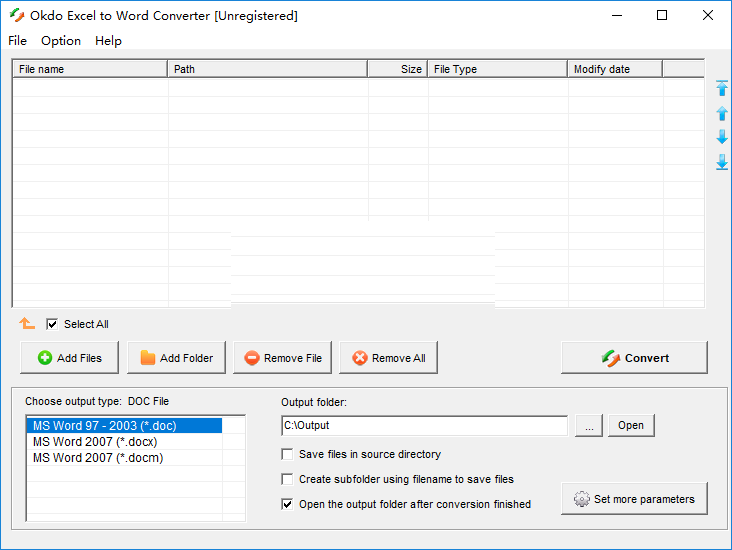Click the Add Files button
Image resolution: width=732 pixels, height=550 pixels.
tap(70, 358)
